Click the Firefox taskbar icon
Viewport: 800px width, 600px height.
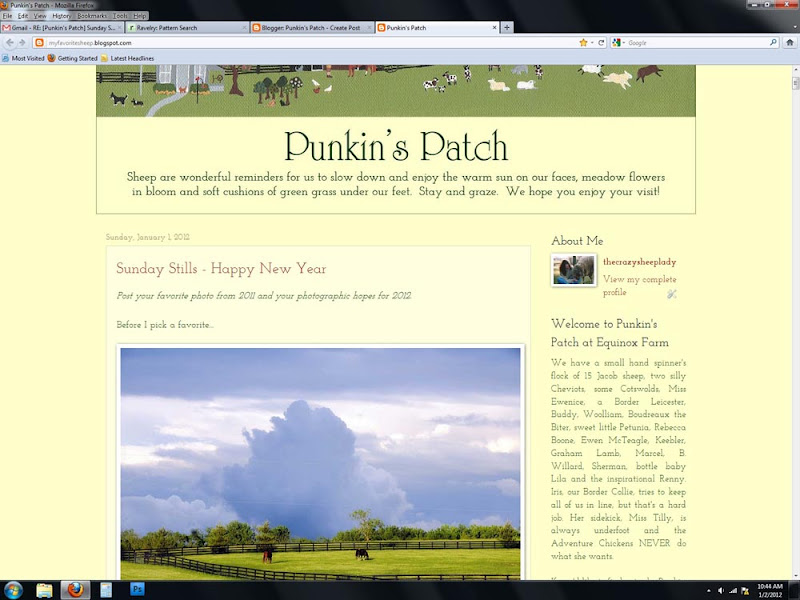coord(76,590)
